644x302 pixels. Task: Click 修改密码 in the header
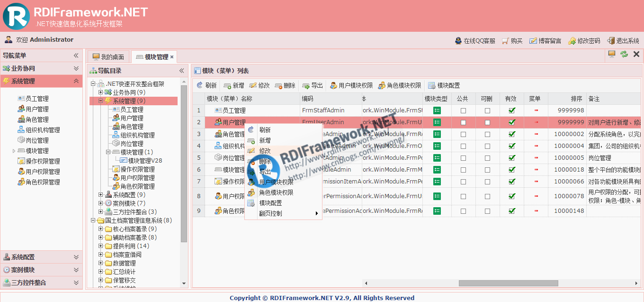pos(584,41)
